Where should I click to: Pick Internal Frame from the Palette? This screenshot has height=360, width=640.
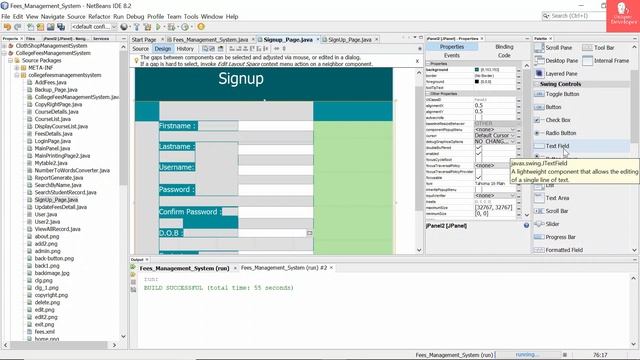(x=605, y=61)
